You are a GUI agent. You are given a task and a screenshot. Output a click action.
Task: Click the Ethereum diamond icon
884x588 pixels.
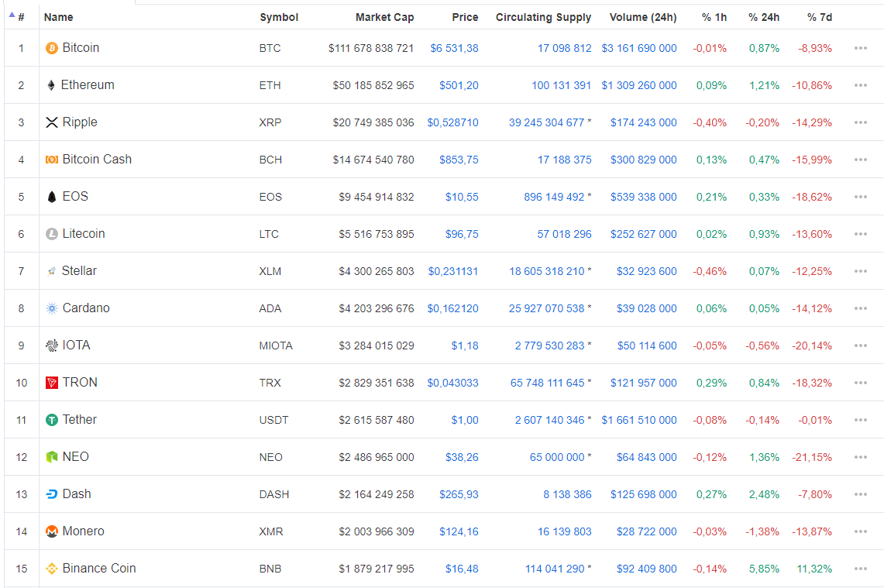point(52,85)
